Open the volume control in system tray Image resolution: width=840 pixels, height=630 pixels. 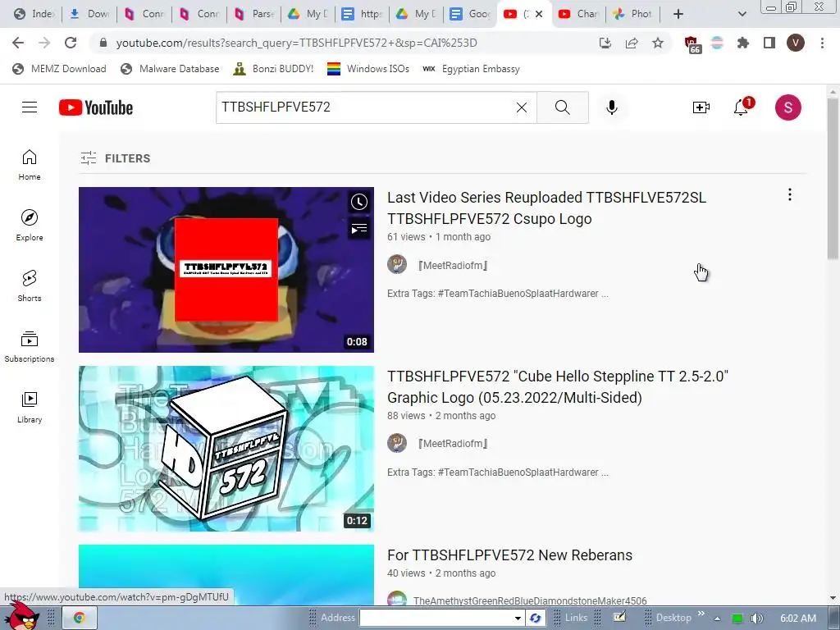[756, 619]
